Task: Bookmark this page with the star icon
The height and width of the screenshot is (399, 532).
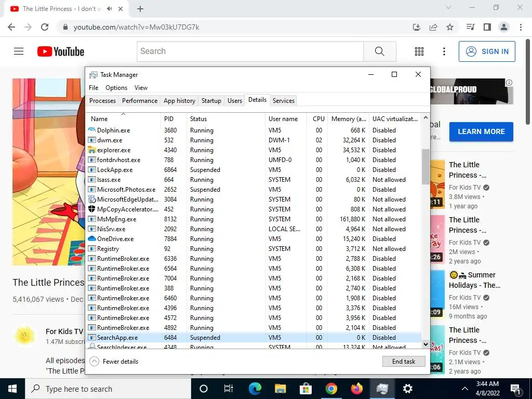Action: pos(450,27)
